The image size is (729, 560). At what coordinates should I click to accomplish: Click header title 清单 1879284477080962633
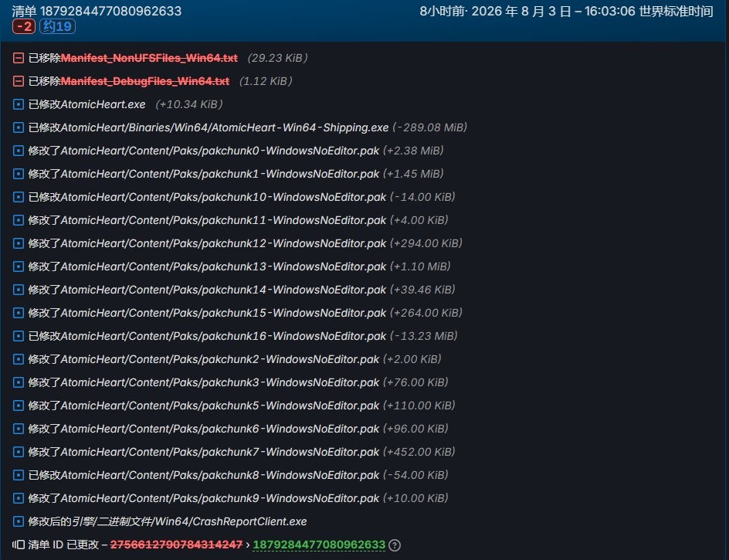click(x=97, y=11)
